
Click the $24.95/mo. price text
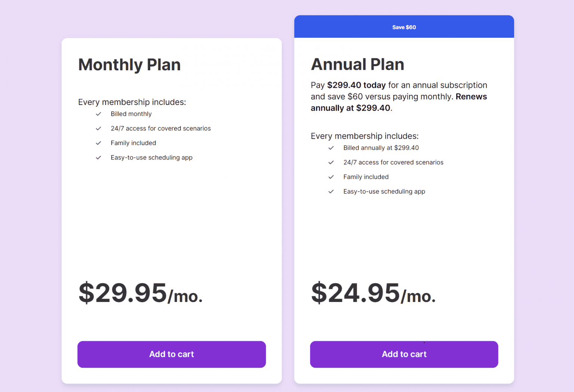point(373,294)
